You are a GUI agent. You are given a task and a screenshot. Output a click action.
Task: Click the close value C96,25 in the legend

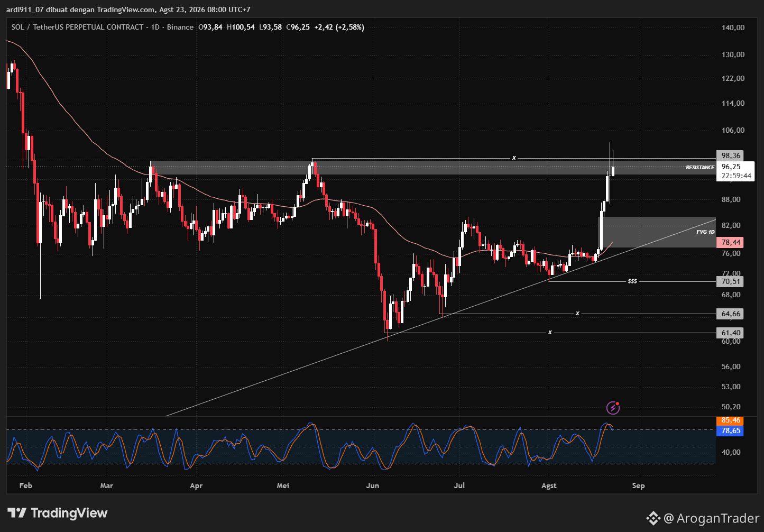click(298, 27)
